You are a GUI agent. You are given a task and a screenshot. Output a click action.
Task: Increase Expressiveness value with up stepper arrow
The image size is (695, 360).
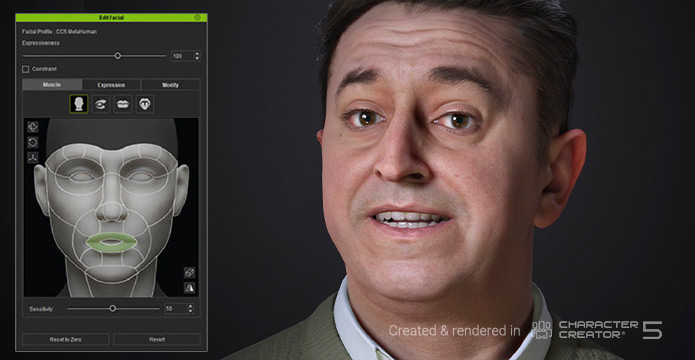197,54
